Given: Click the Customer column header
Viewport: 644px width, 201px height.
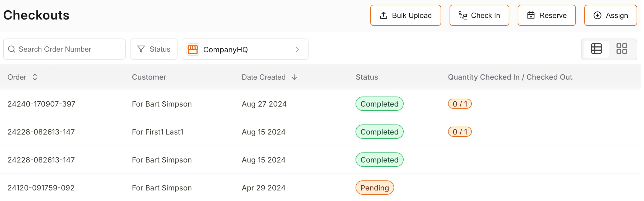Looking at the screenshot, I should [149, 77].
